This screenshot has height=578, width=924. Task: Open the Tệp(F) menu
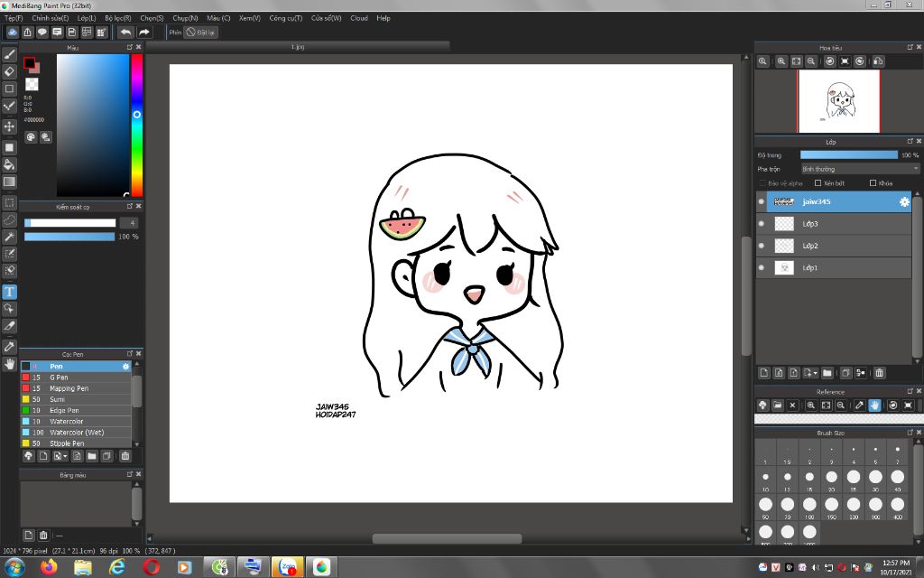coord(14,18)
